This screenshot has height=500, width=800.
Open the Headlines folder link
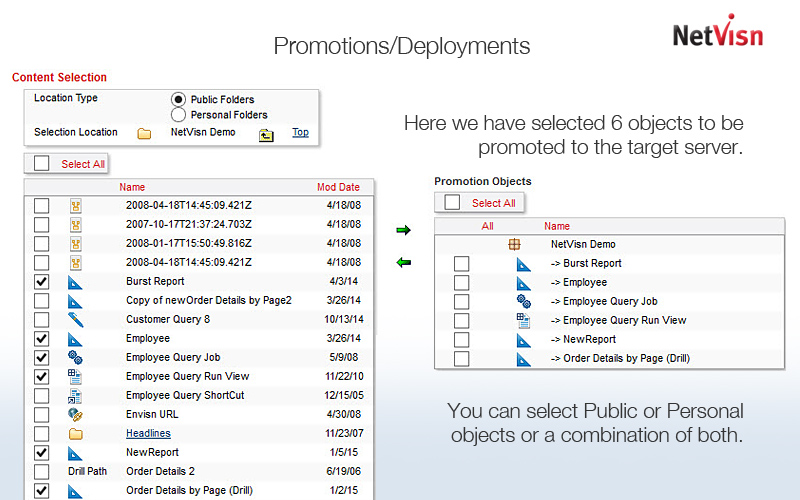(x=148, y=434)
